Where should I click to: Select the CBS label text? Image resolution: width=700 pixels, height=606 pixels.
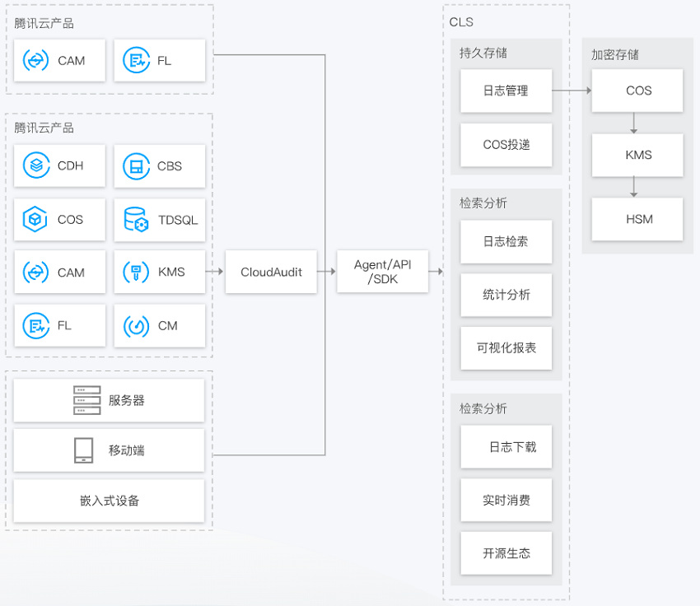pos(170,166)
